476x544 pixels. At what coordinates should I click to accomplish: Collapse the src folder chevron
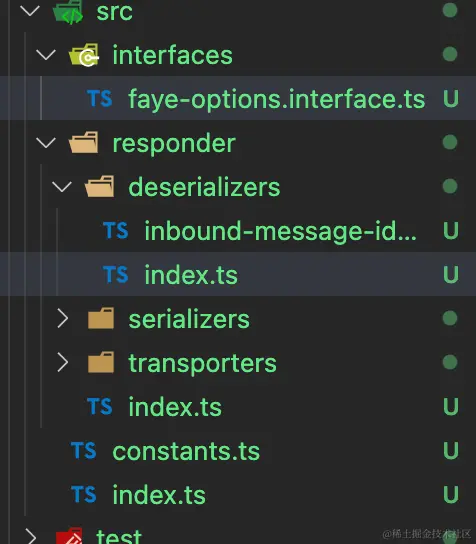pyautogui.click(x=30, y=10)
